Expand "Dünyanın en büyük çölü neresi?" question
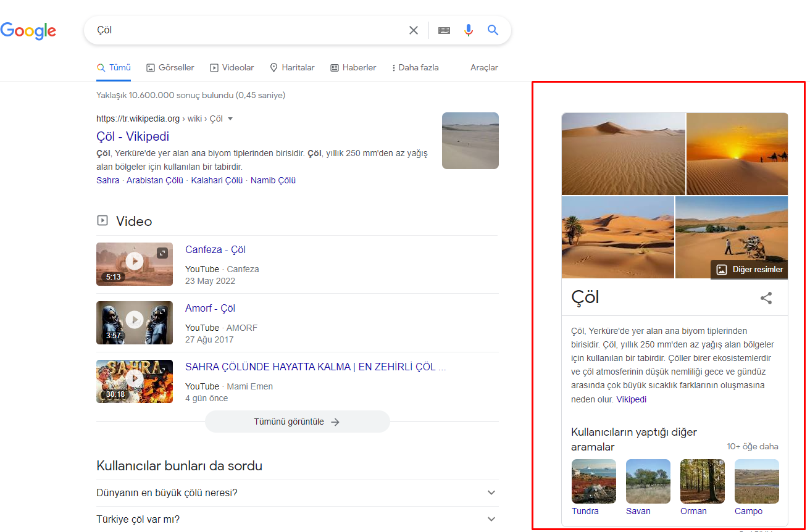Viewport: 810px width, 532px height. (x=491, y=493)
